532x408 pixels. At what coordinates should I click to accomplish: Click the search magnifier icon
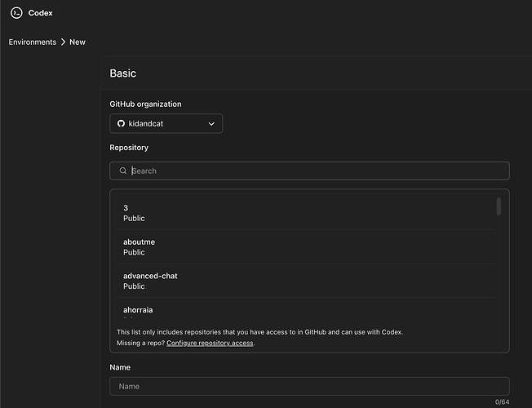123,171
